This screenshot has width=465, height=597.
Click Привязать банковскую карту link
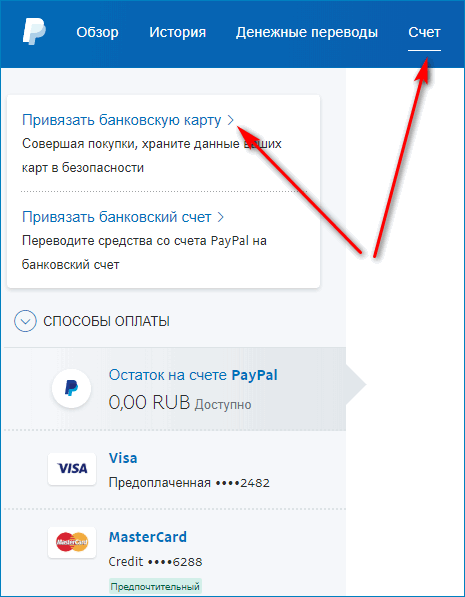pos(121,120)
